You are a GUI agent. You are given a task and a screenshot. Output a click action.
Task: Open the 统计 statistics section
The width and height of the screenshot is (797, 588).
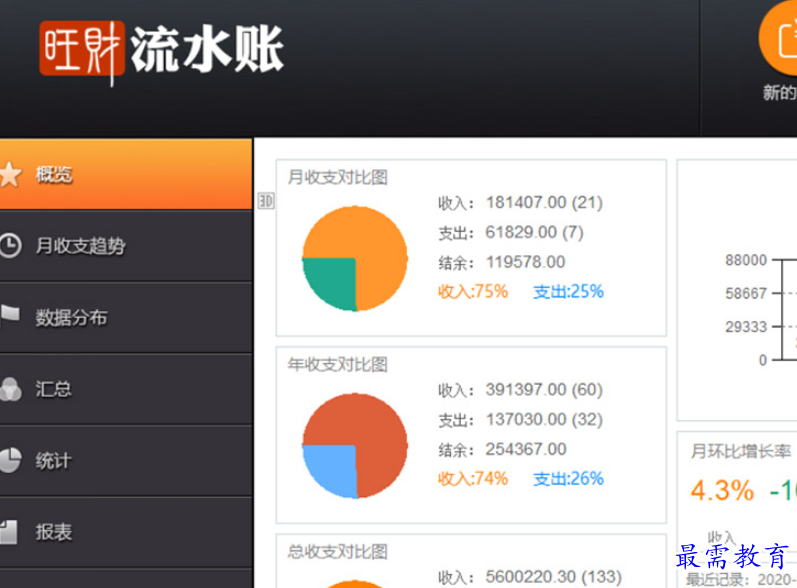[x=126, y=460]
